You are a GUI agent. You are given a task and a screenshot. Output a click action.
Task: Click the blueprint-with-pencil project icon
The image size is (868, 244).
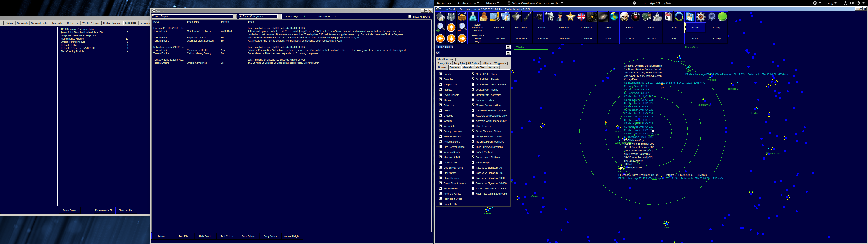pos(505,17)
